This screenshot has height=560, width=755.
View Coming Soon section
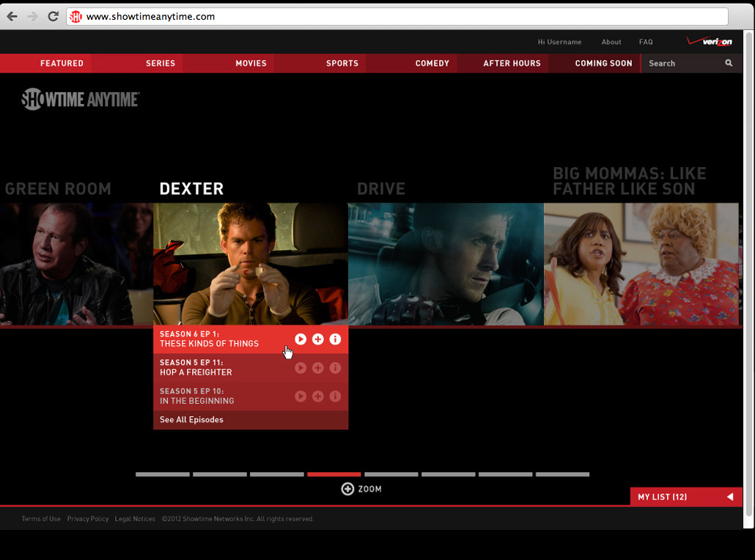point(603,63)
